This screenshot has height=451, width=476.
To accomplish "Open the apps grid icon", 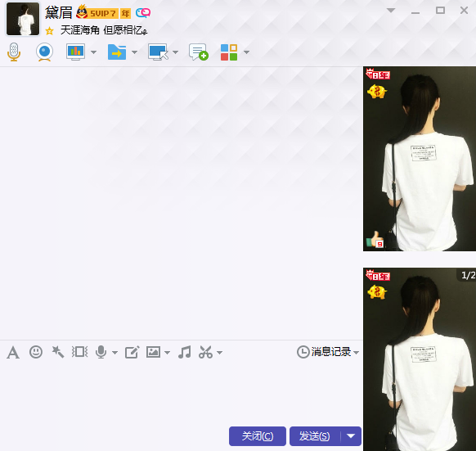I will [x=229, y=52].
